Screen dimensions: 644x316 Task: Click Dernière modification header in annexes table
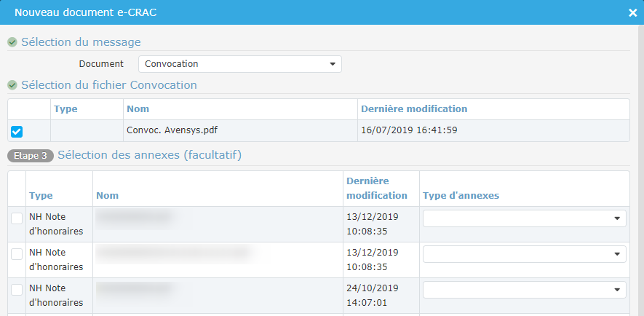(376, 189)
